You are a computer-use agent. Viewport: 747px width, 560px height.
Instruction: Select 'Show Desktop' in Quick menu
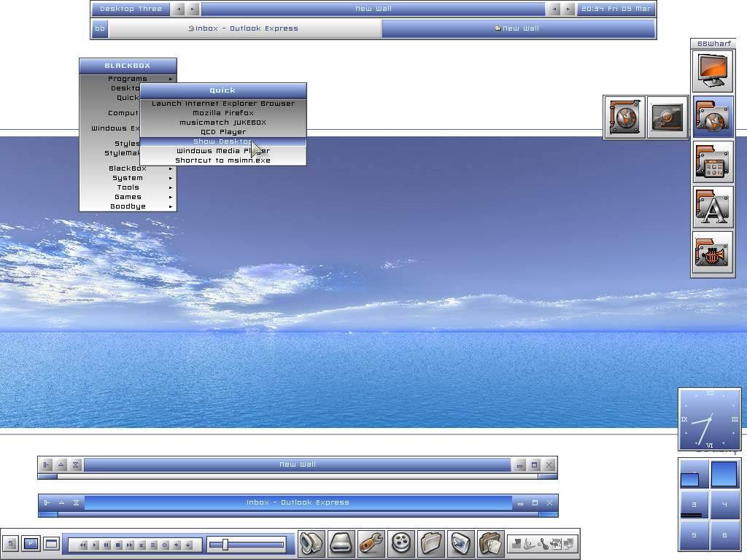pos(222,141)
